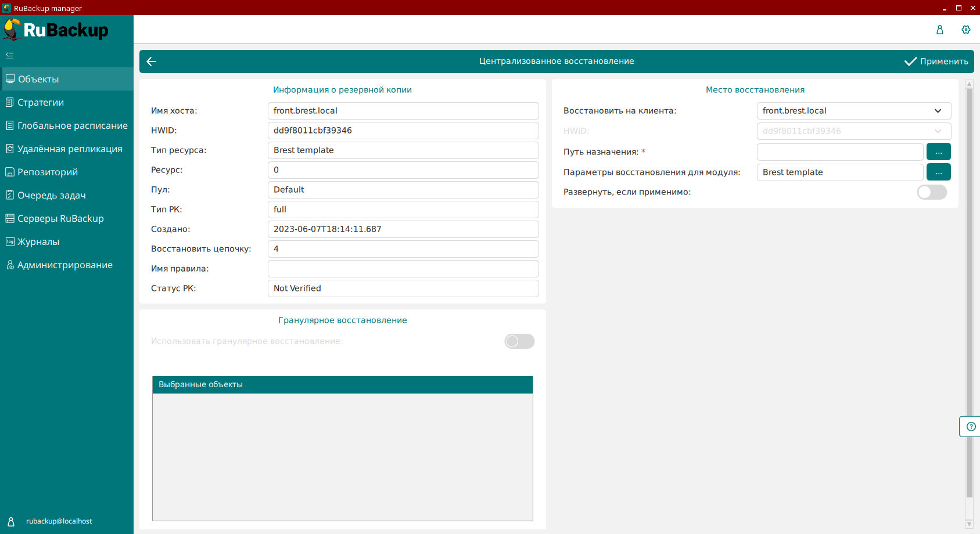Open the user profile icon

tap(939, 30)
